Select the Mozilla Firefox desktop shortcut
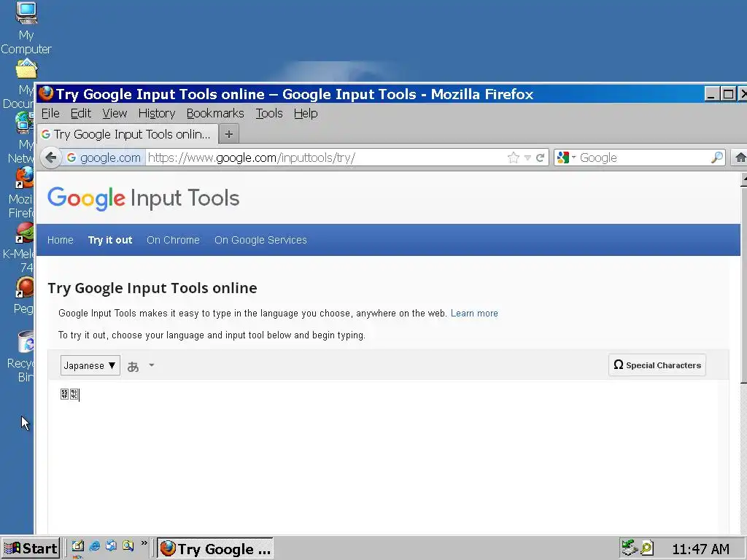The height and width of the screenshot is (560, 747). (20, 192)
